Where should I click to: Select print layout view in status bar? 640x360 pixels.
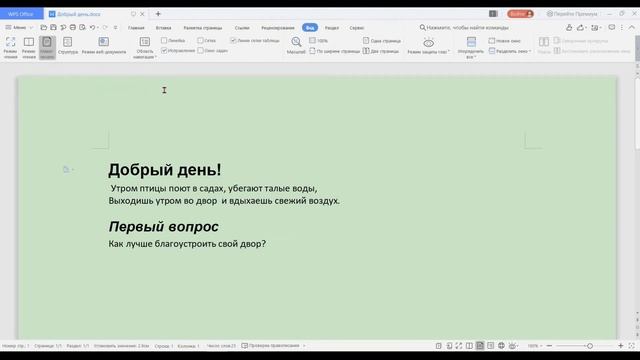click(480, 346)
